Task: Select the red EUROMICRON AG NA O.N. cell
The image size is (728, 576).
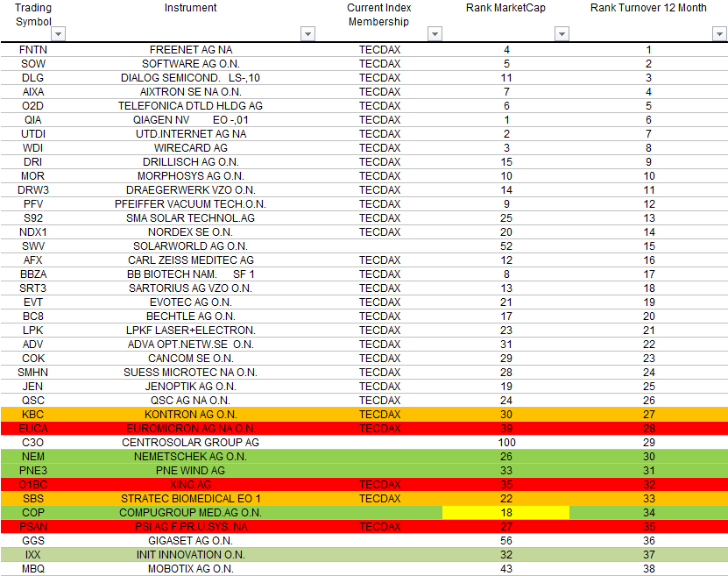Action: [191, 429]
